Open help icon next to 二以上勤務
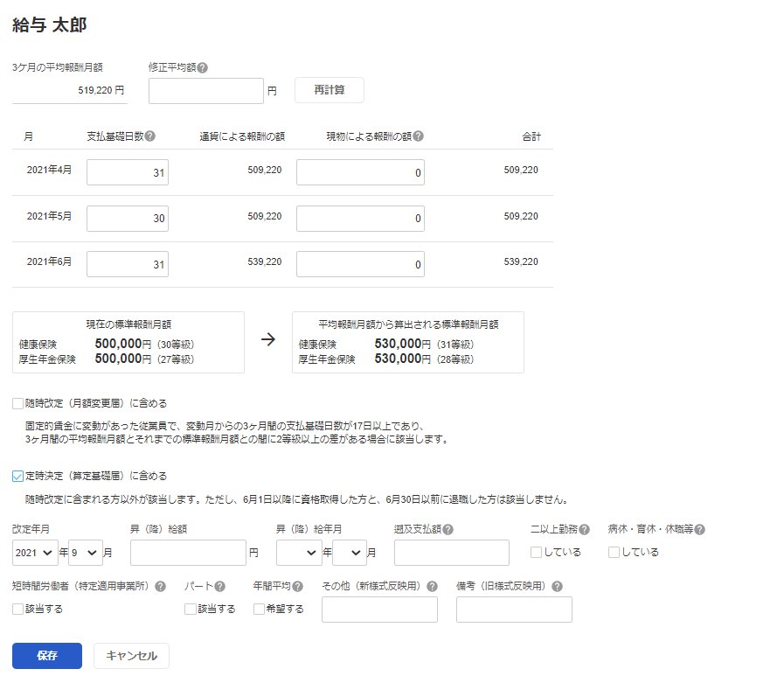The width and height of the screenshot is (784, 683). pos(584,529)
